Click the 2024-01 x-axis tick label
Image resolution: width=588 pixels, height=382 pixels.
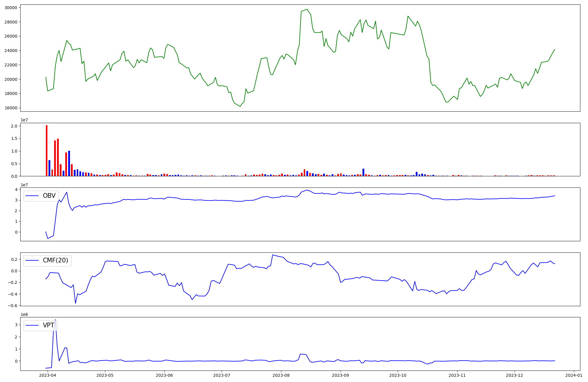tap(574, 375)
